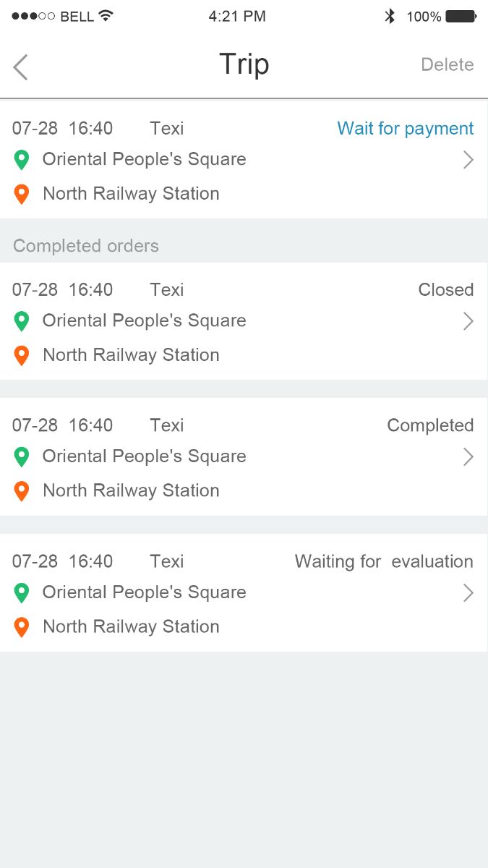The image size is (488, 868).
Task: Tap the Wi-Fi icon in the status bar
Action: point(106,15)
